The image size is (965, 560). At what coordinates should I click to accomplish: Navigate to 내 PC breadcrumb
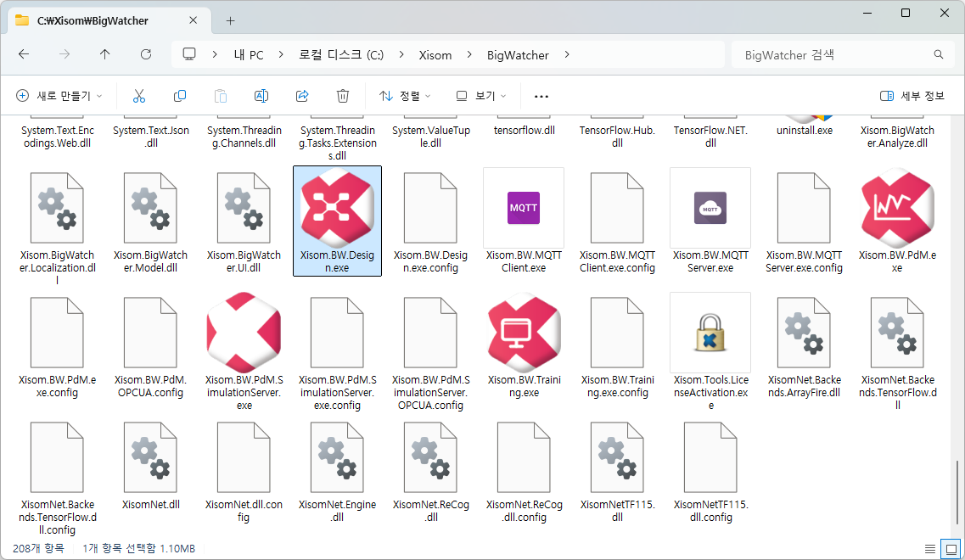click(x=249, y=55)
